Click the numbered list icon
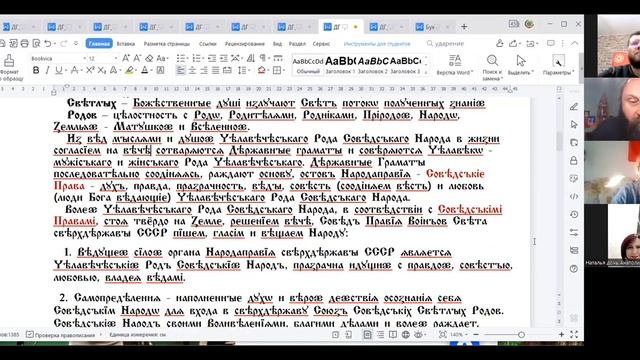The width and height of the screenshot is (640, 360). point(197,58)
